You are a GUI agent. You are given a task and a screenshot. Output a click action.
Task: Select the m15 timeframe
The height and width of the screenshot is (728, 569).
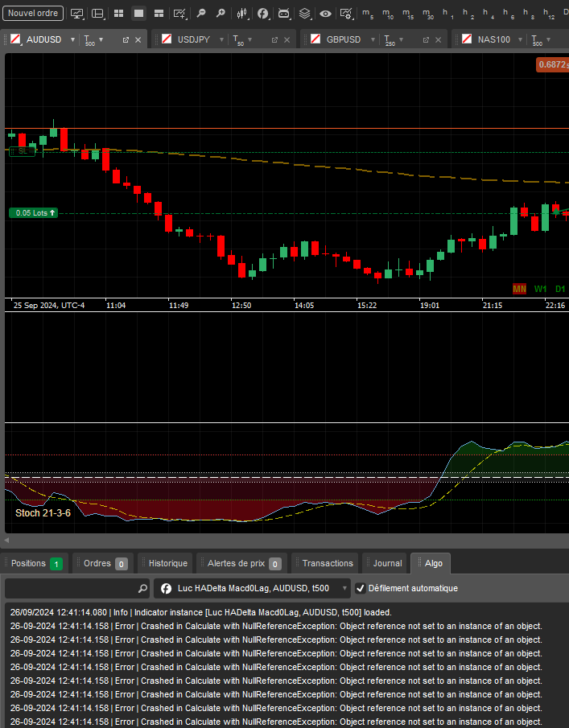[x=408, y=14]
